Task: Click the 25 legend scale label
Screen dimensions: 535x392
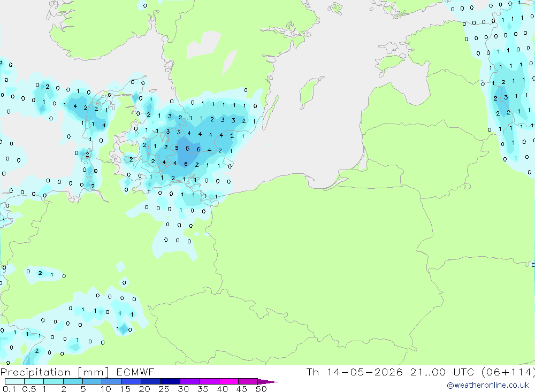Action: (164, 389)
